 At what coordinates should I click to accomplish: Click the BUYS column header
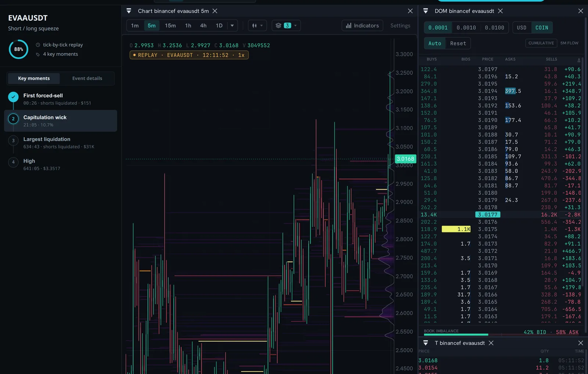pyautogui.click(x=431, y=59)
